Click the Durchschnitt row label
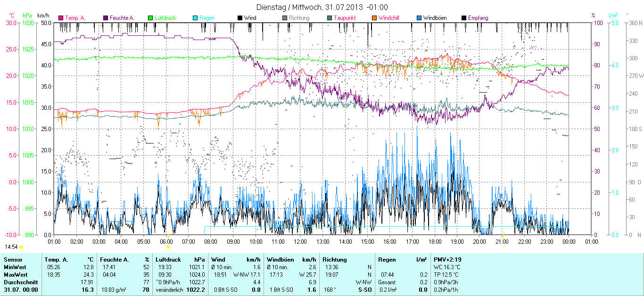644x296 pixels. 19,282
